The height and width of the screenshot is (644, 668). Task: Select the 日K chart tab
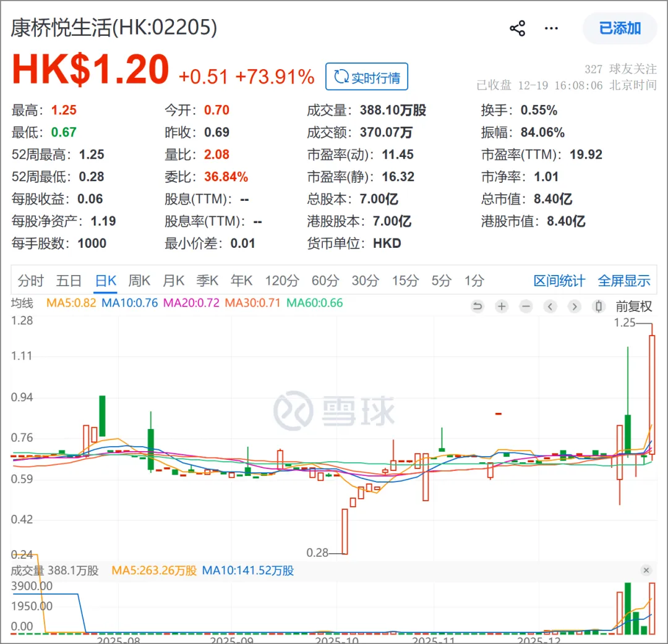(106, 281)
